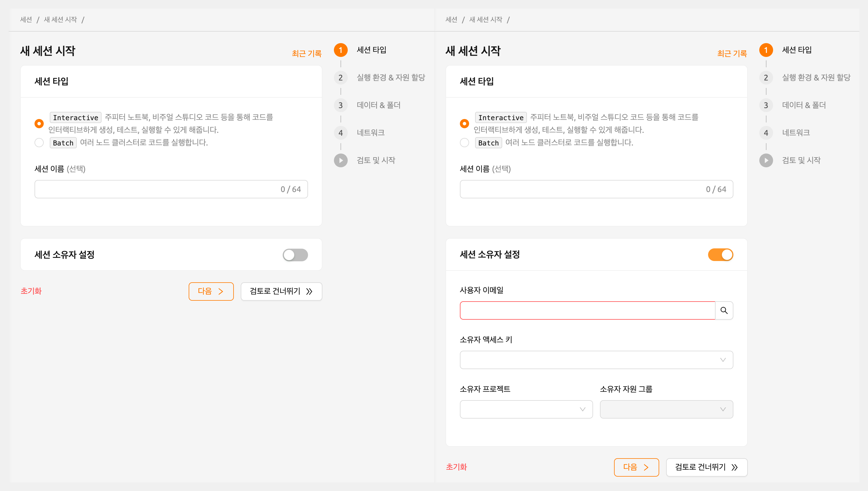Click the play icon for 검토 및 시작 in right stepper
Image resolution: width=868 pixels, height=491 pixels.
click(766, 160)
